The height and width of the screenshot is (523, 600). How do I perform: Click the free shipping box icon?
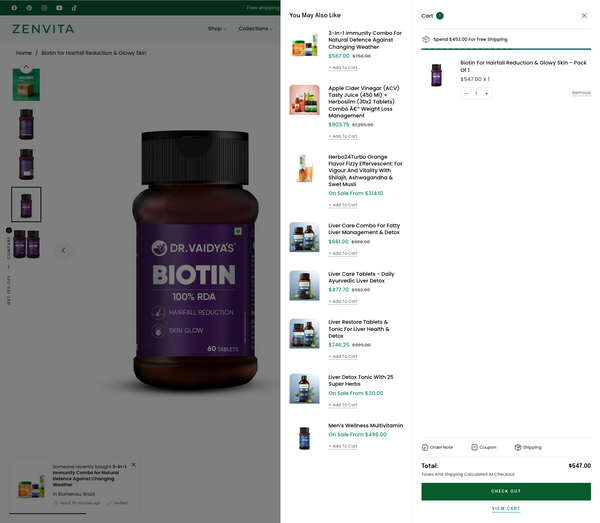coord(426,39)
